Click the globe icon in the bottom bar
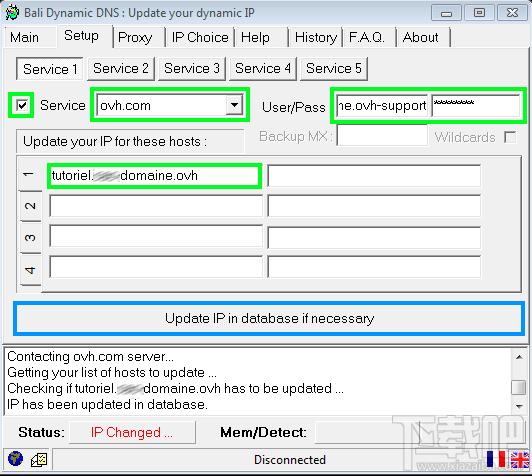532x476 pixels. pos(15,459)
